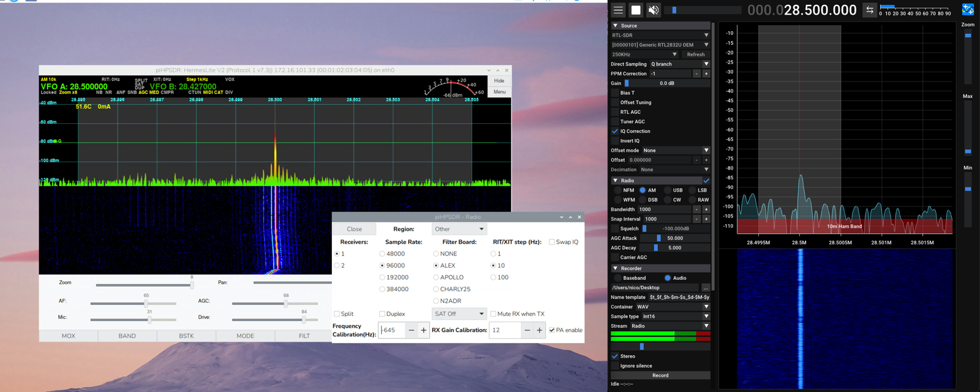Viewport: 980px width, 392px height.
Task: Choose 192000 sample rate option
Action: (382, 277)
